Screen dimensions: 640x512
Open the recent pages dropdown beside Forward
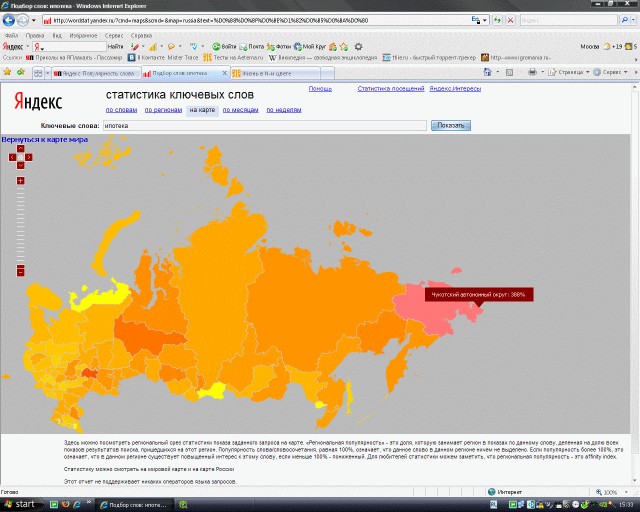[34, 20]
